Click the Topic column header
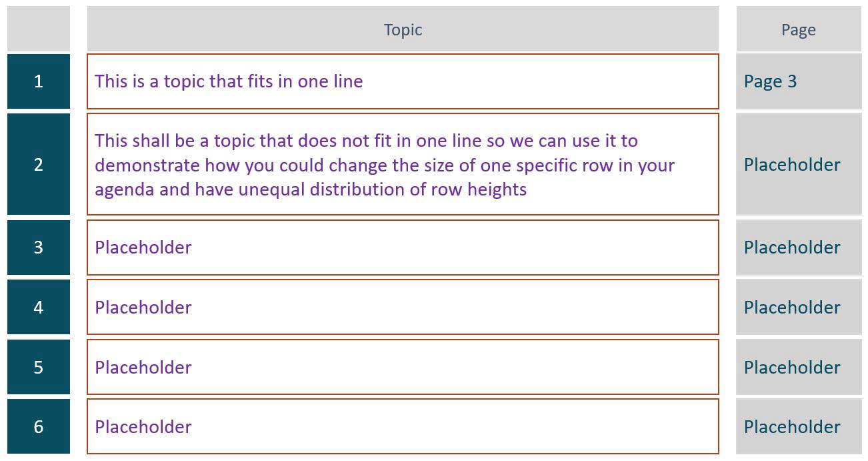The width and height of the screenshot is (868, 461). (x=403, y=29)
